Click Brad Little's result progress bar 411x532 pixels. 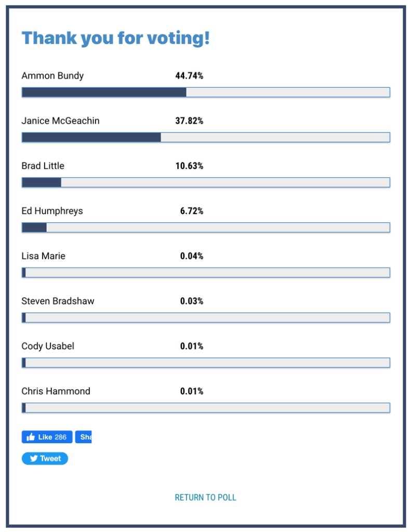click(206, 182)
